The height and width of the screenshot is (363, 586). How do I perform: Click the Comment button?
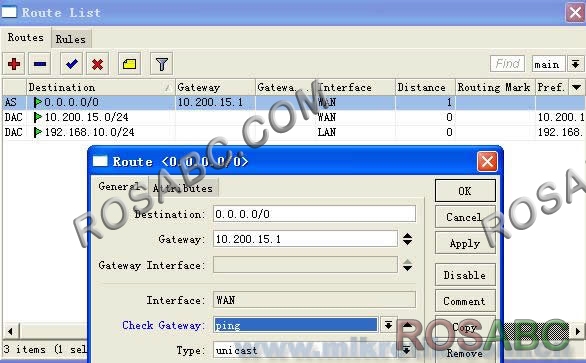point(465,301)
